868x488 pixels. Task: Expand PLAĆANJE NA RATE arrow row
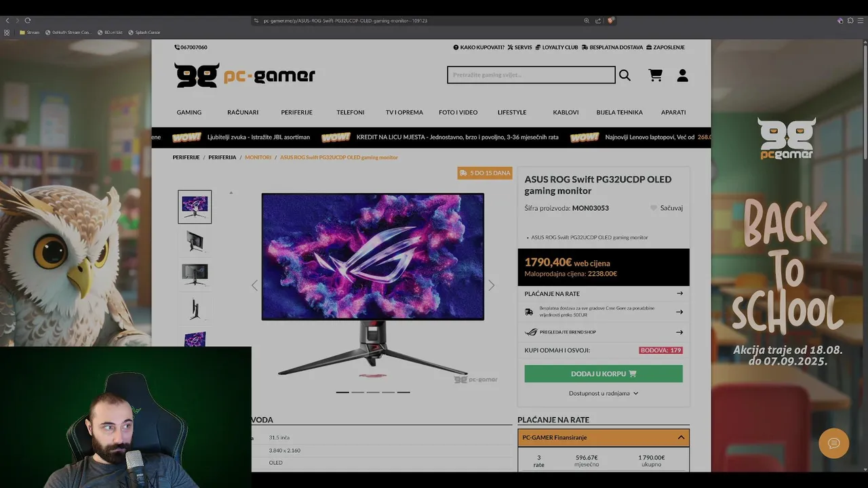[604, 293]
